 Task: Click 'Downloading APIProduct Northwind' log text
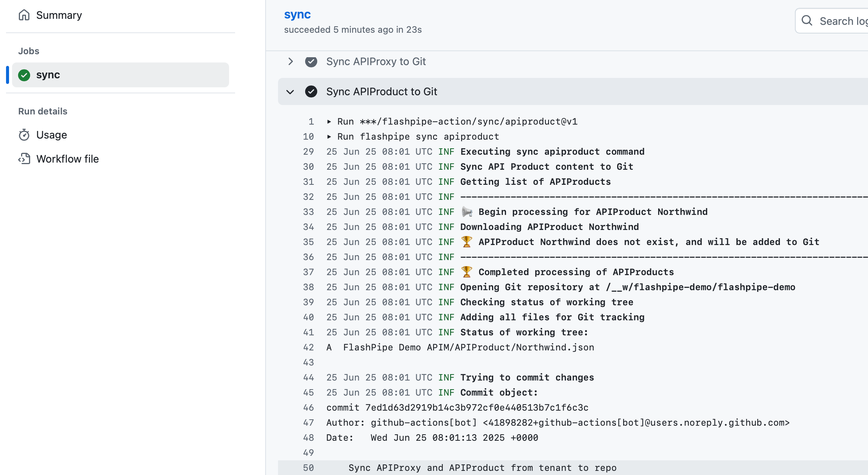click(549, 227)
